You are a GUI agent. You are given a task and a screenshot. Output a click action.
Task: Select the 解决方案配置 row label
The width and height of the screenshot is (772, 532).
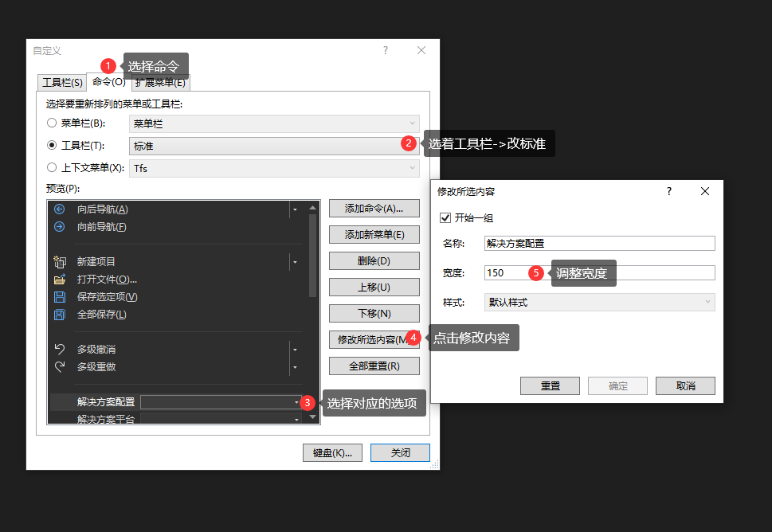tap(106, 402)
